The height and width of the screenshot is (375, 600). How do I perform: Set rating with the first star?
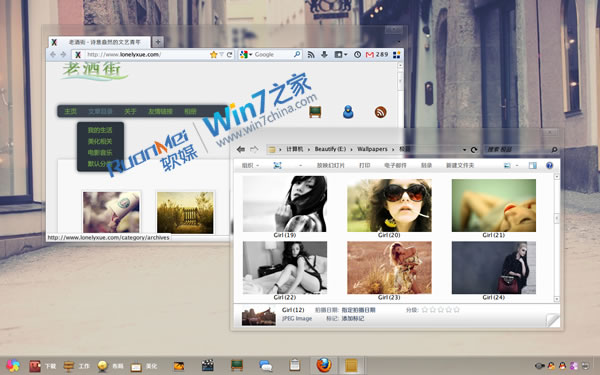pos(424,310)
